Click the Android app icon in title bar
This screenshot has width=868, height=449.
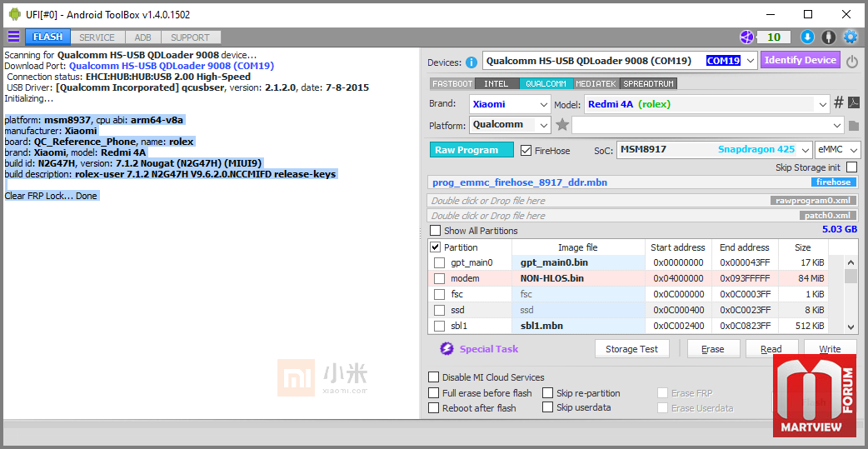pyautogui.click(x=15, y=14)
